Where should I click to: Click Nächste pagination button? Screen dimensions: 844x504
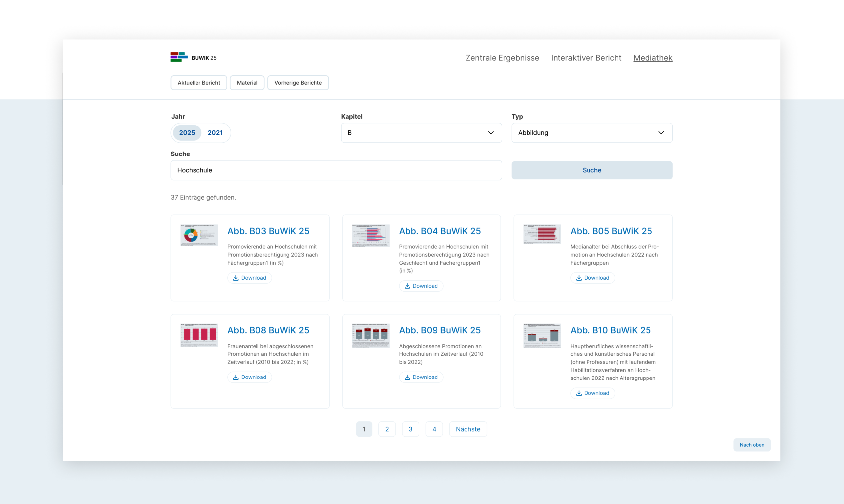(x=468, y=429)
